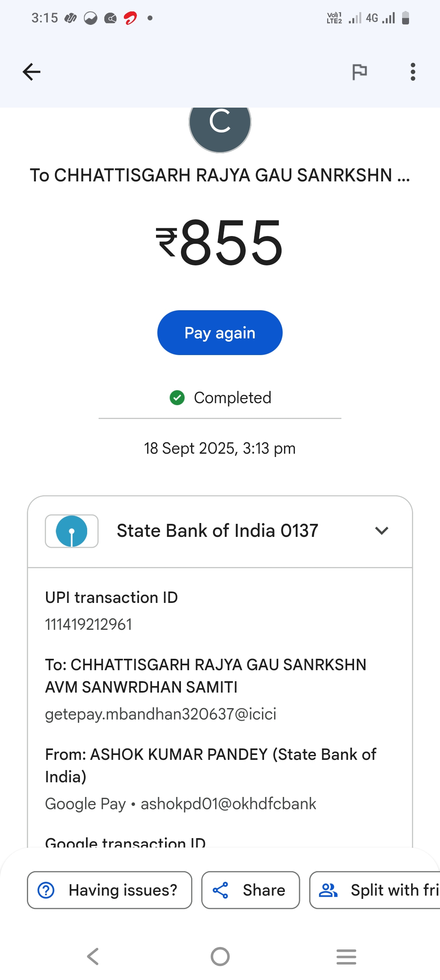Tap the Android home navigation button
The image size is (440, 980).
220,956
